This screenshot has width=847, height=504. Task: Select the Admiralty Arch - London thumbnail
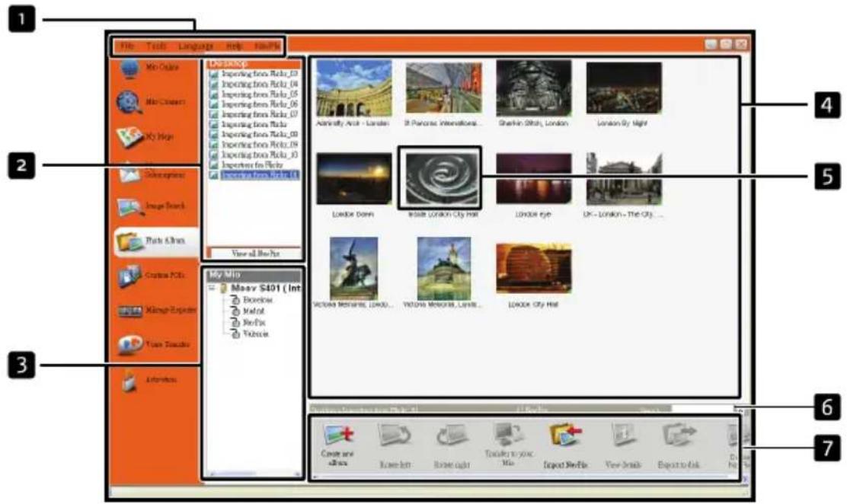coord(354,88)
